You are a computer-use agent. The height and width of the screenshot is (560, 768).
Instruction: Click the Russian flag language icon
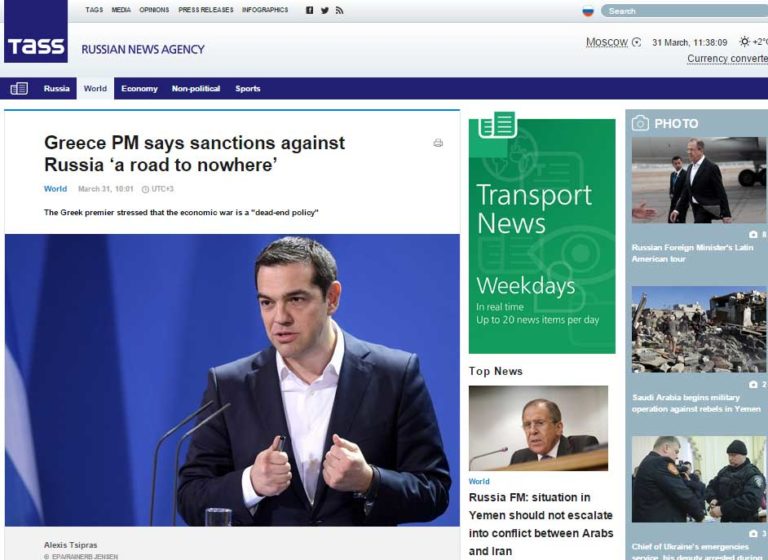coord(588,11)
